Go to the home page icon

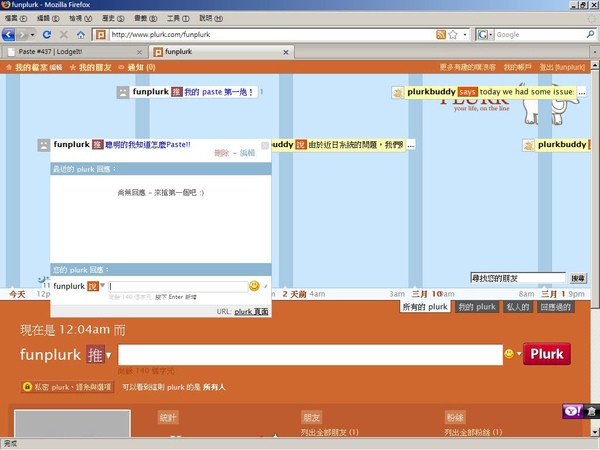pos(81,35)
